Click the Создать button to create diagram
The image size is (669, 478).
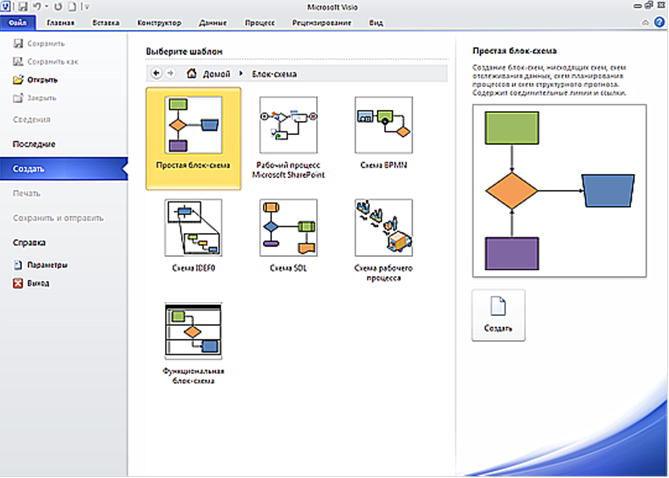498,315
